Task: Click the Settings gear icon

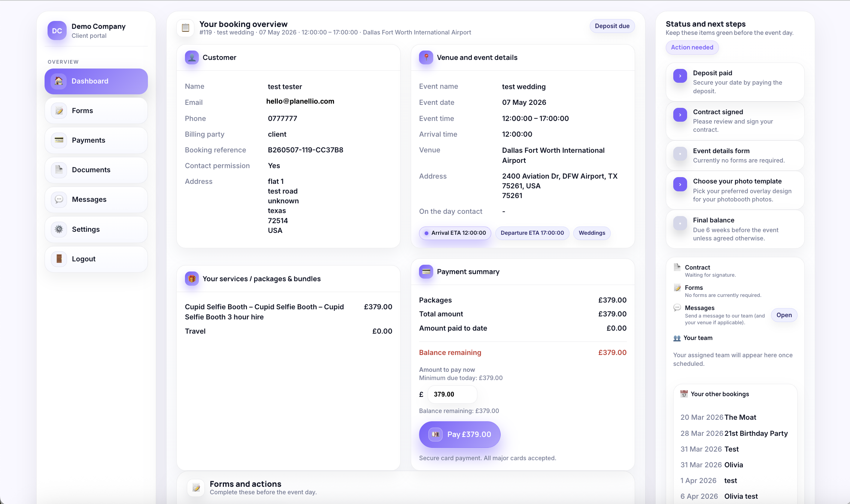Action: tap(59, 230)
